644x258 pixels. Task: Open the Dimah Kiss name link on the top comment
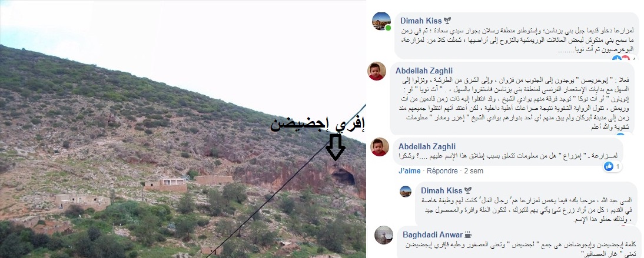point(421,21)
